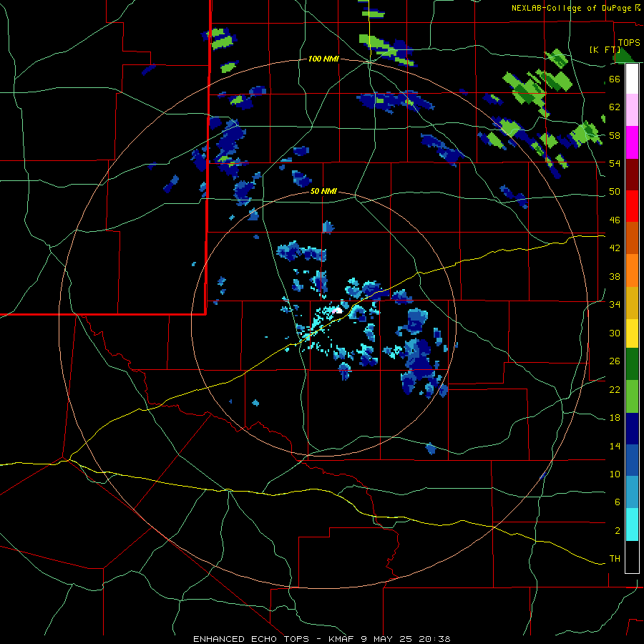Select the dark red legend swatch

[632, 174]
